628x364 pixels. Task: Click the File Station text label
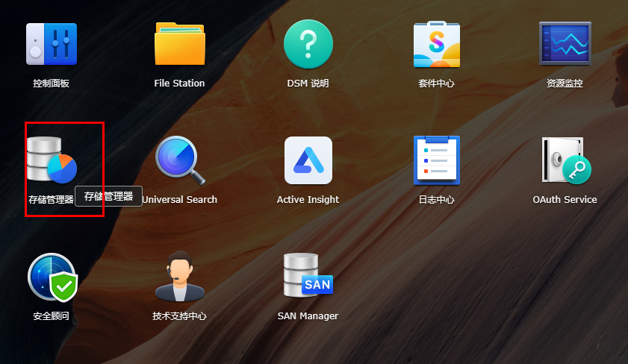pyautogui.click(x=179, y=84)
